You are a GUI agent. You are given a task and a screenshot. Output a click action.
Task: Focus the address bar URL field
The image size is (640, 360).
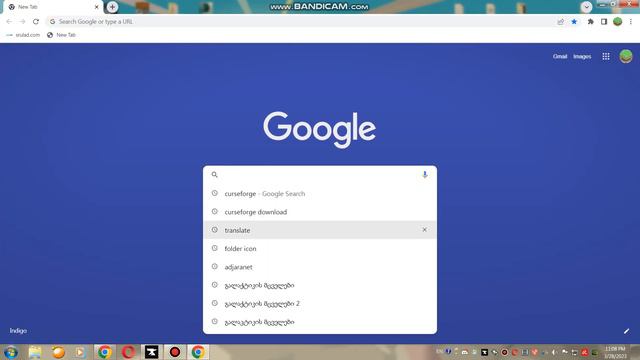tap(302, 22)
